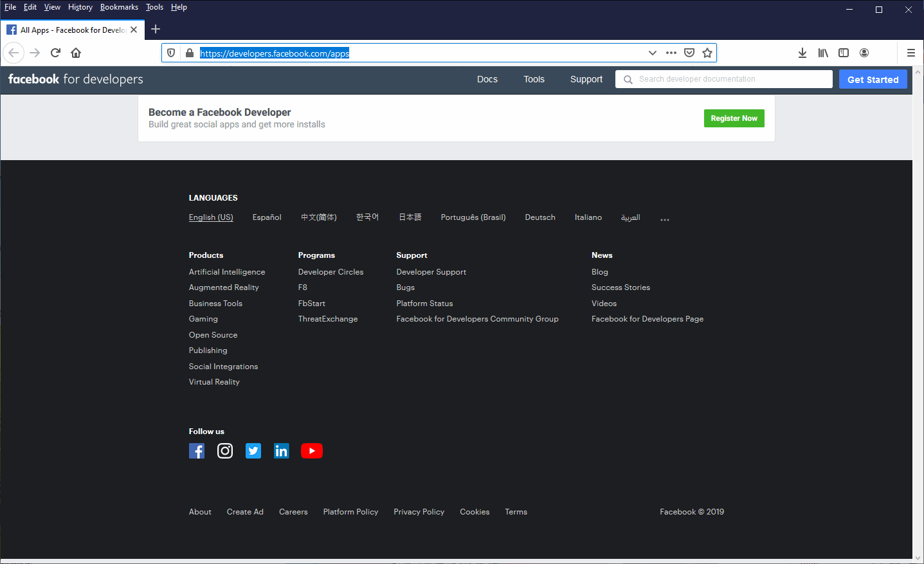Image resolution: width=924 pixels, height=564 pixels.
Task: Open Platform Status link
Action: 424,304
